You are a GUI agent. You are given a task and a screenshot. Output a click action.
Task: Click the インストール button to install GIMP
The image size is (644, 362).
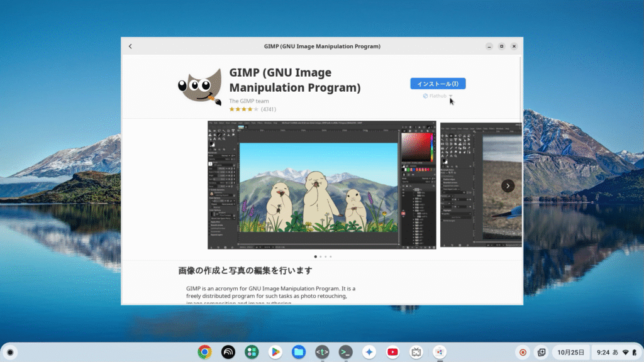click(438, 84)
